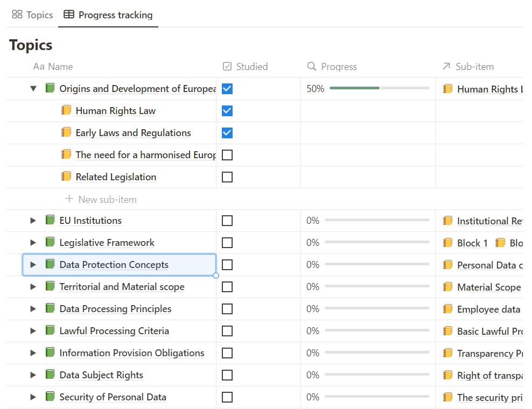Click the 50% progress bar for Origins topic
The image size is (532, 409).
pos(379,88)
